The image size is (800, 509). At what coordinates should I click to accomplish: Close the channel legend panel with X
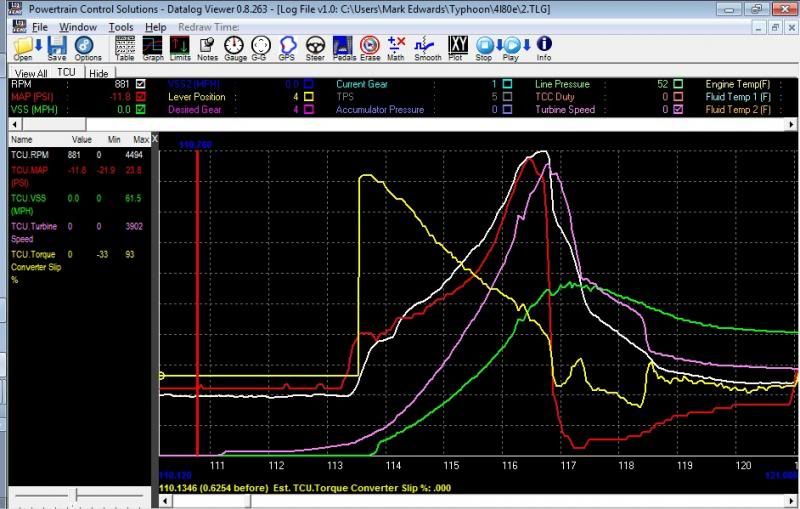coord(155,139)
